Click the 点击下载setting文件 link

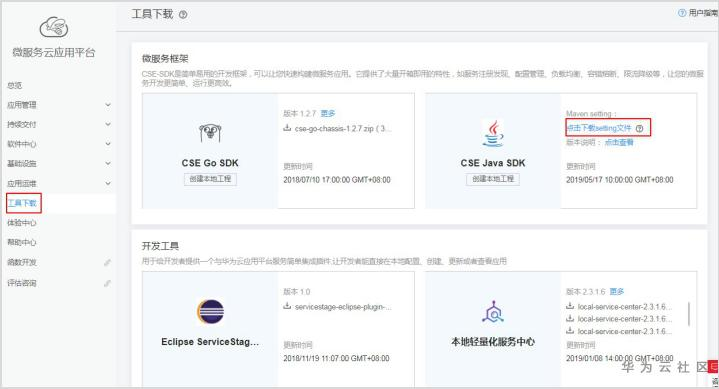point(599,128)
